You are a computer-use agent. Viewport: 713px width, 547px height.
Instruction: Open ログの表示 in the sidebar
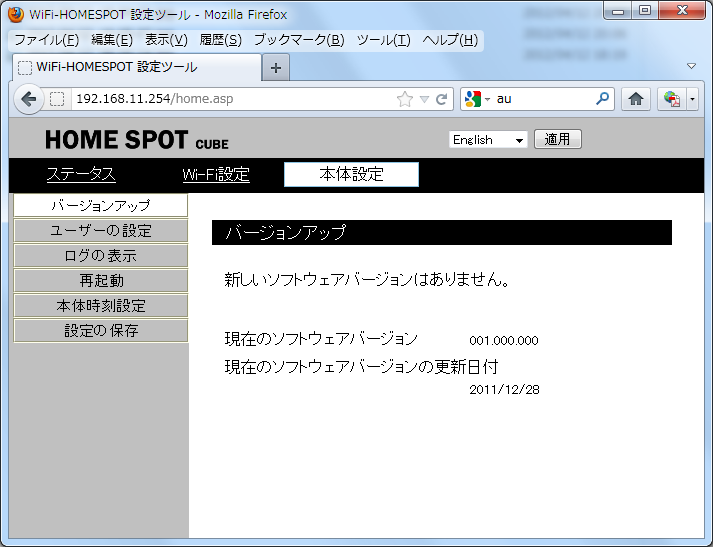tap(100, 256)
